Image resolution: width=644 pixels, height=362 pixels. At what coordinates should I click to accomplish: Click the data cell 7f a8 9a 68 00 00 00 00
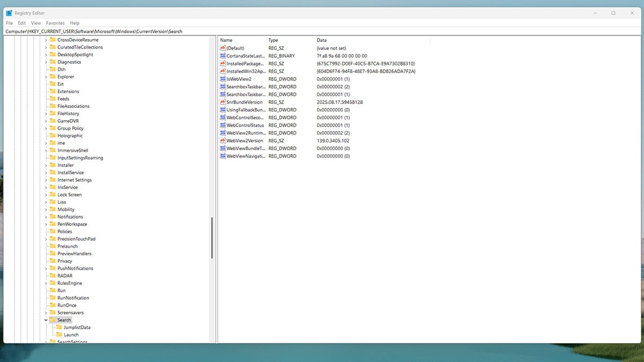coord(342,56)
